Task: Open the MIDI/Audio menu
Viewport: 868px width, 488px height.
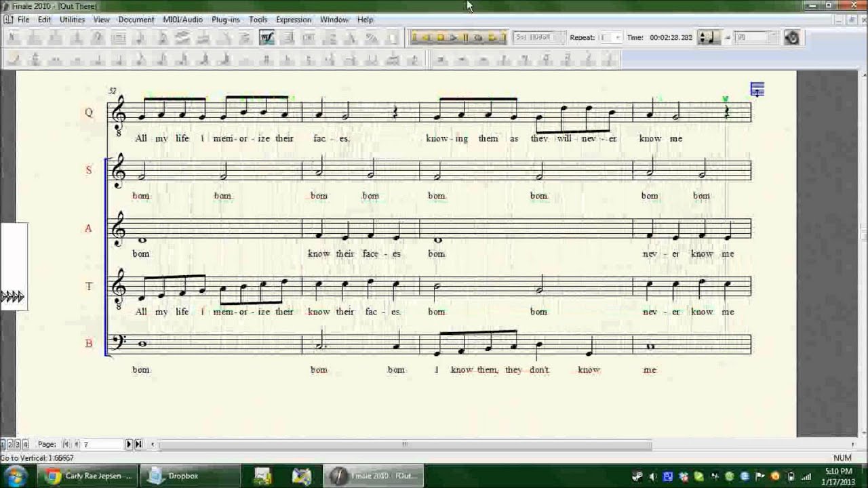Action: coord(182,20)
